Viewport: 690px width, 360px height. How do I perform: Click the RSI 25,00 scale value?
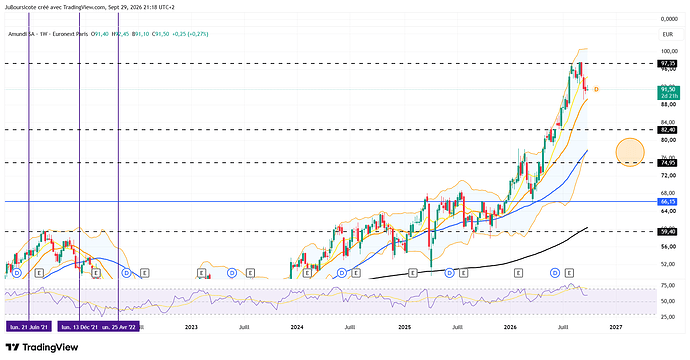(669, 317)
